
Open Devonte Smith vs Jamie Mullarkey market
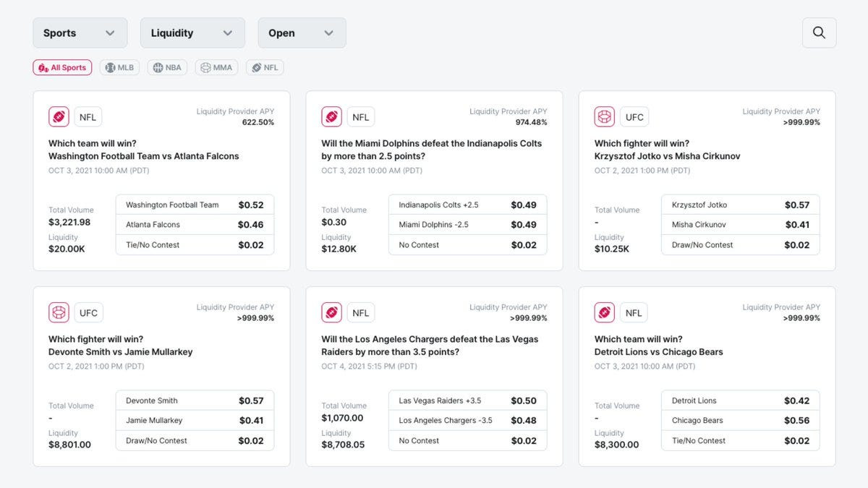pos(120,346)
